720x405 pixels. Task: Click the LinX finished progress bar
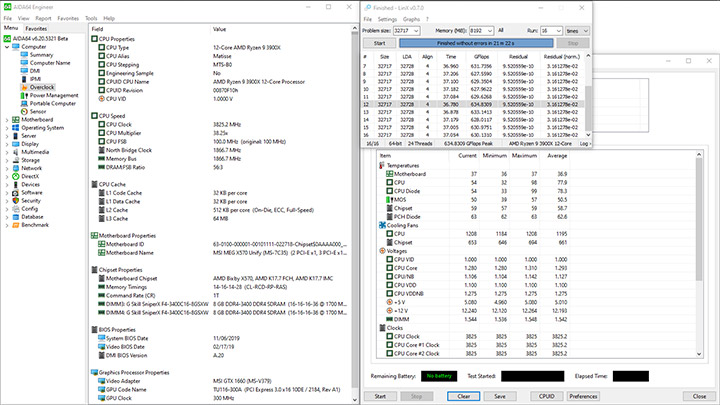[x=476, y=43]
